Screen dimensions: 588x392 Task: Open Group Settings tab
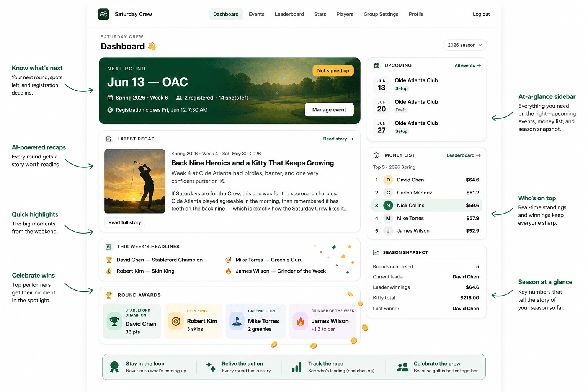coord(381,14)
